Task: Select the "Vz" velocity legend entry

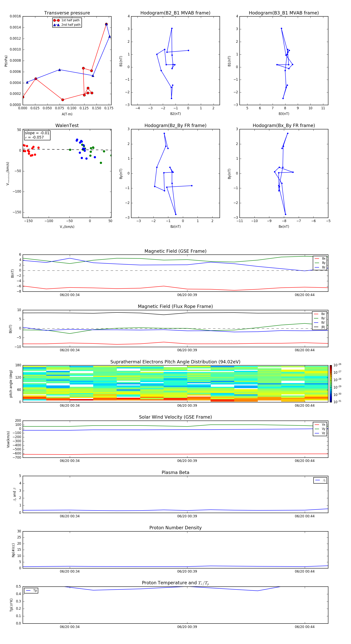Action: pos(320,433)
